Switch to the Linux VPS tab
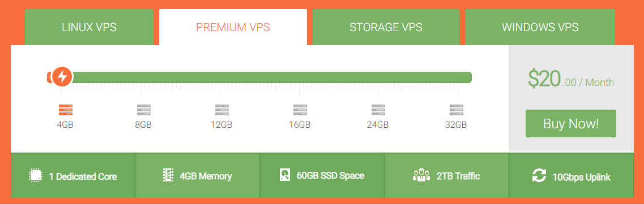Screen dimensions: 644x204 click(x=89, y=27)
